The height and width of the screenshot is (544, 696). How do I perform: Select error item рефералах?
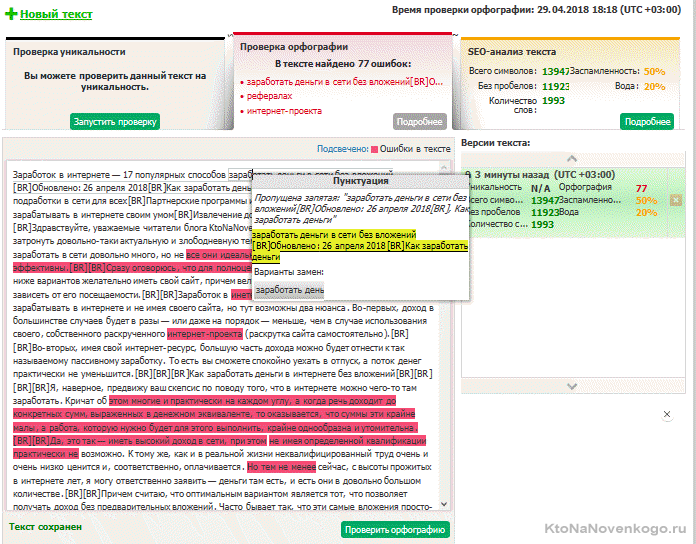269,96
